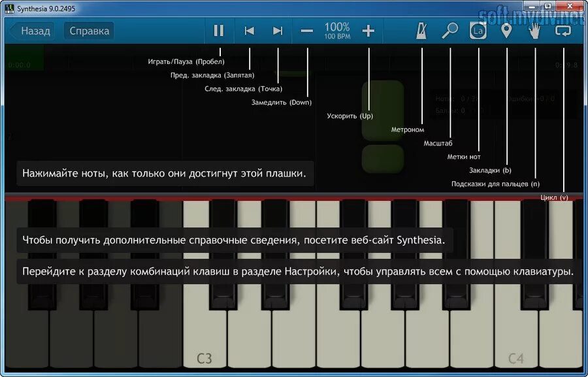Click the 'Закладки (b)' label text

[490, 171]
